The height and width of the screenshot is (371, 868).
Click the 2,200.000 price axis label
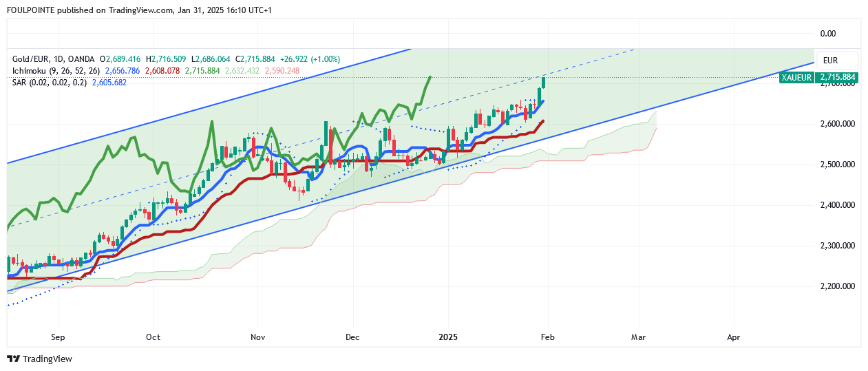pos(837,286)
